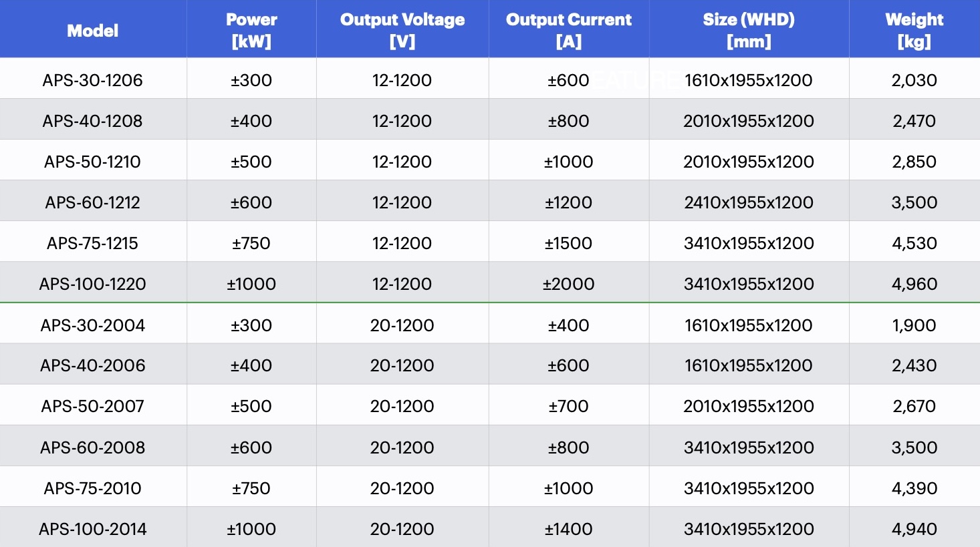Screen dimensions: 980x547
Task: Select the APS-30-1206 model cell
Action: [x=93, y=80]
